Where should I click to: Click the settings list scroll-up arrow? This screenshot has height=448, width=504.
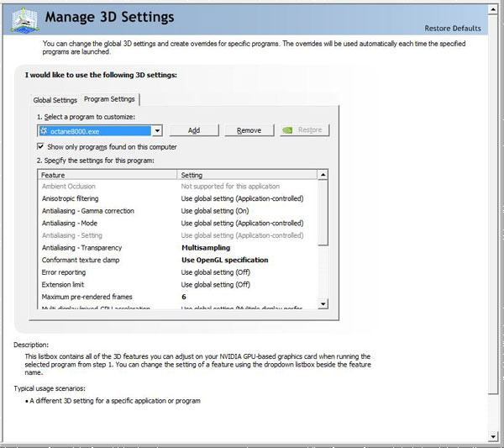tap(323, 175)
